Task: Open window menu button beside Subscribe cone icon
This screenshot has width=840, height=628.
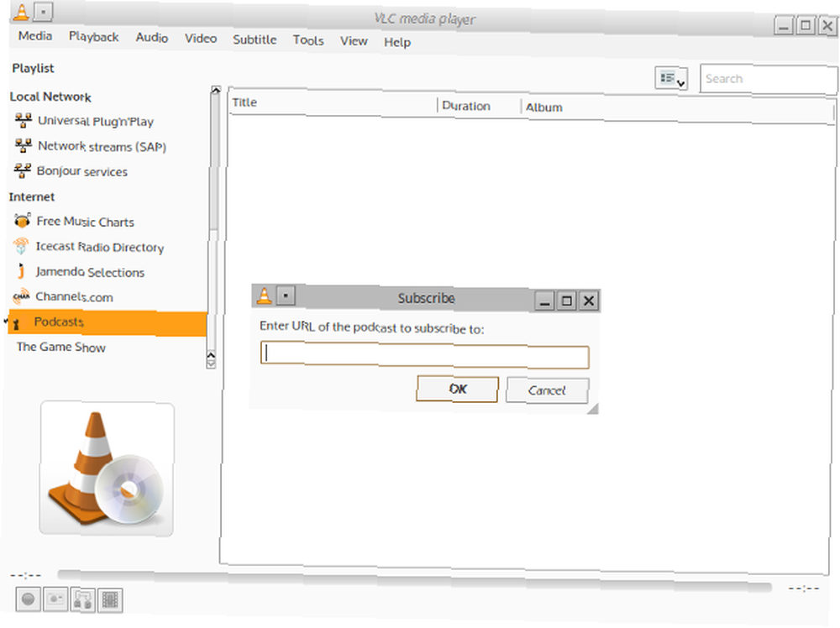Action: pyautogui.click(x=286, y=295)
